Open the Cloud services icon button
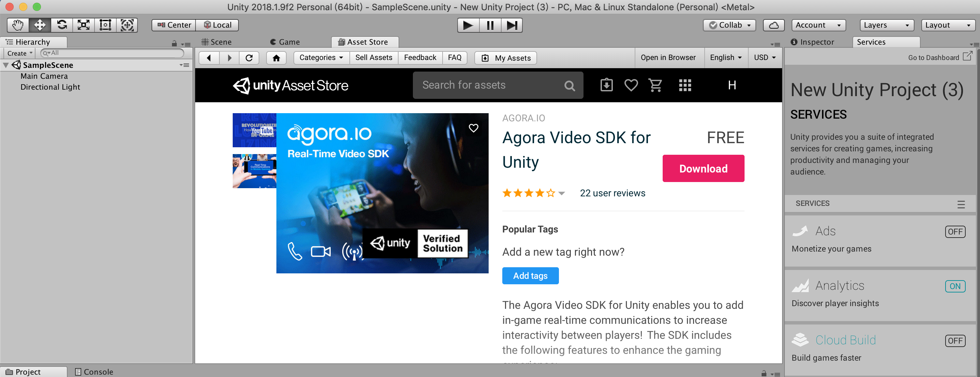Image resolution: width=980 pixels, height=377 pixels. coord(774,25)
